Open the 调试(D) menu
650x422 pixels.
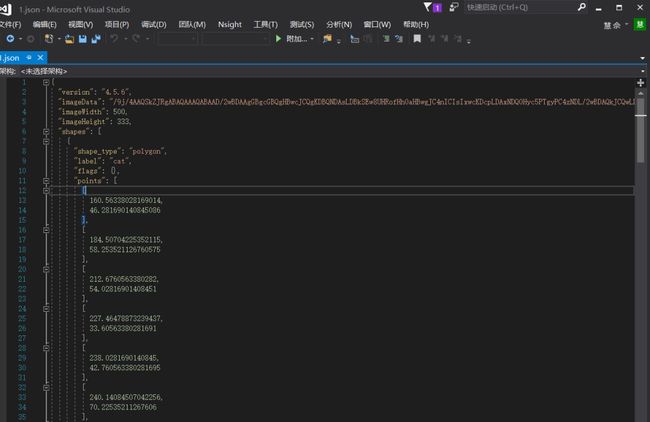[154, 24]
